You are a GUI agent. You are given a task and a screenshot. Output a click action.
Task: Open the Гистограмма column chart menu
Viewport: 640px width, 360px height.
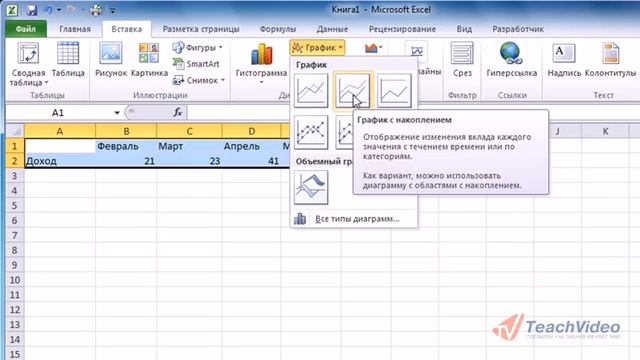(261, 63)
